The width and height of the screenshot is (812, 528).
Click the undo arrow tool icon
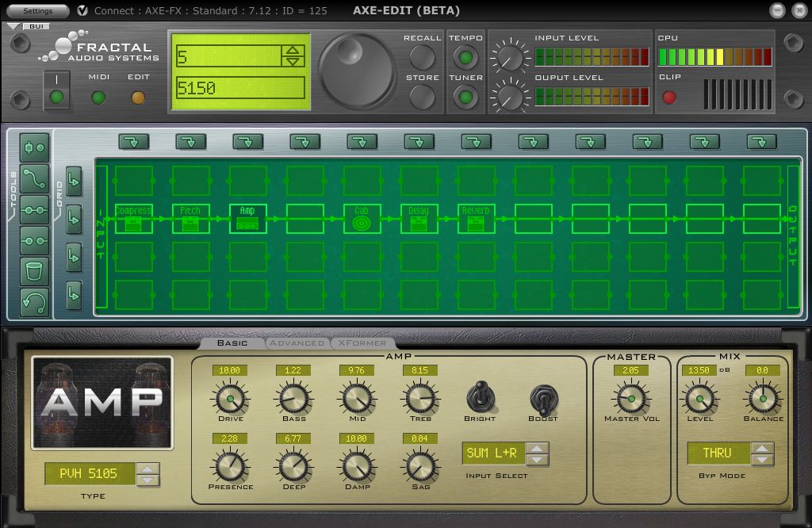(x=34, y=302)
